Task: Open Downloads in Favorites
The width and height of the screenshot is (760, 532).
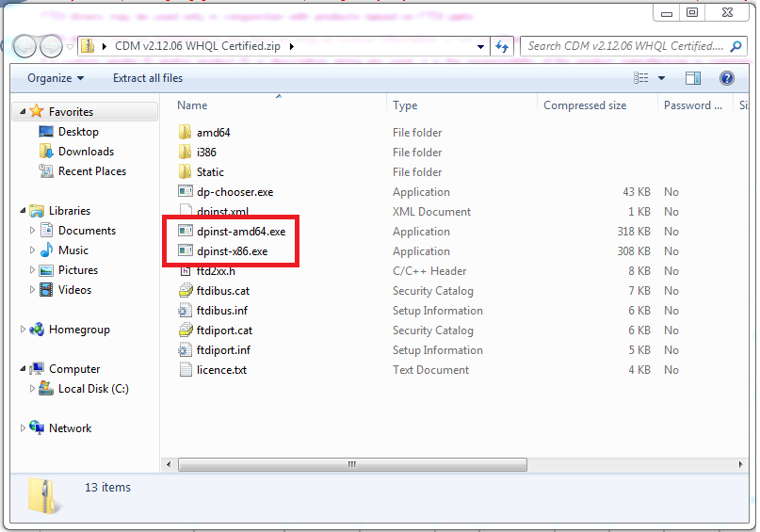Action: (x=86, y=152)
